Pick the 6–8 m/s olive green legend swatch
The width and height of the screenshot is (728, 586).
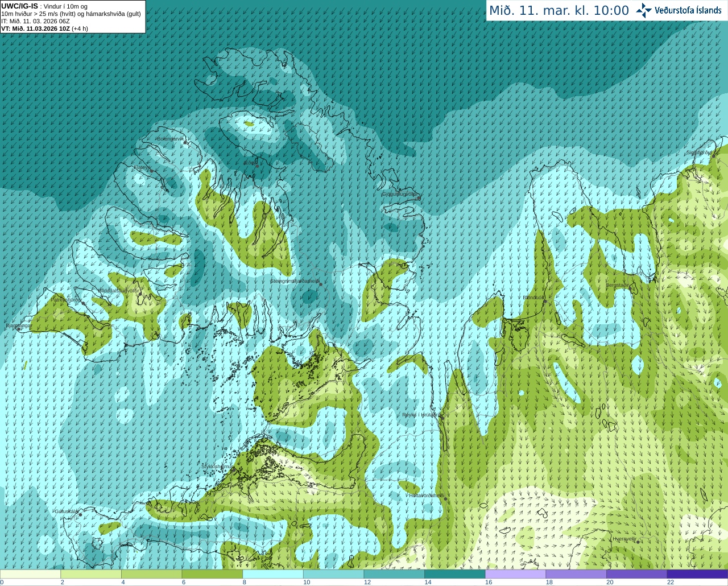(x=212, y=574)
